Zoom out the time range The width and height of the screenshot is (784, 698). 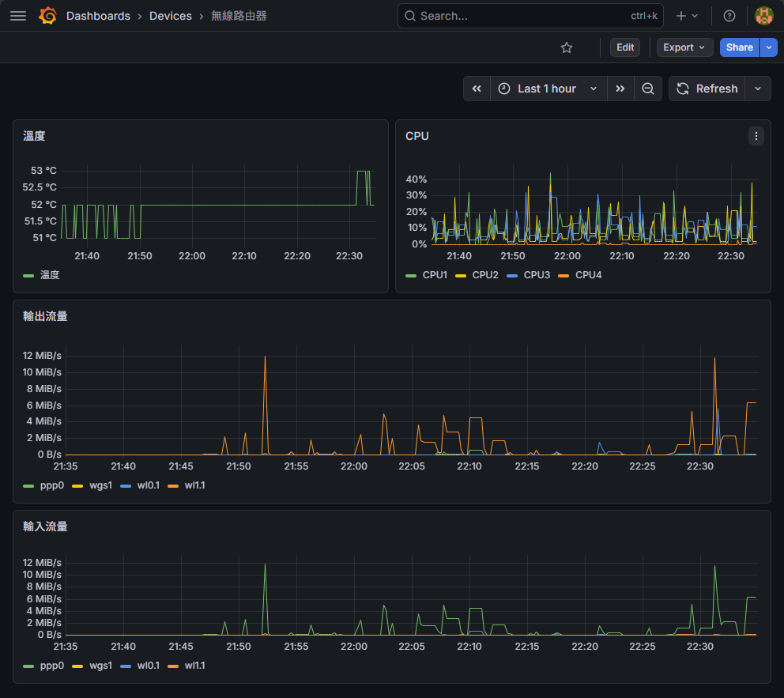click(647, 89)
